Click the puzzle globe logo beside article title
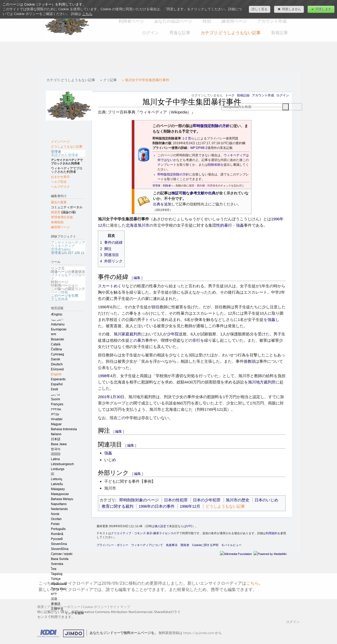 [69, 106]
